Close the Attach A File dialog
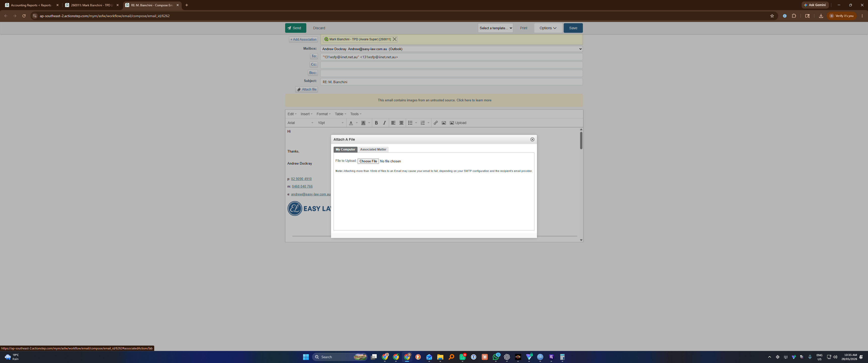 tap(532, 139)
